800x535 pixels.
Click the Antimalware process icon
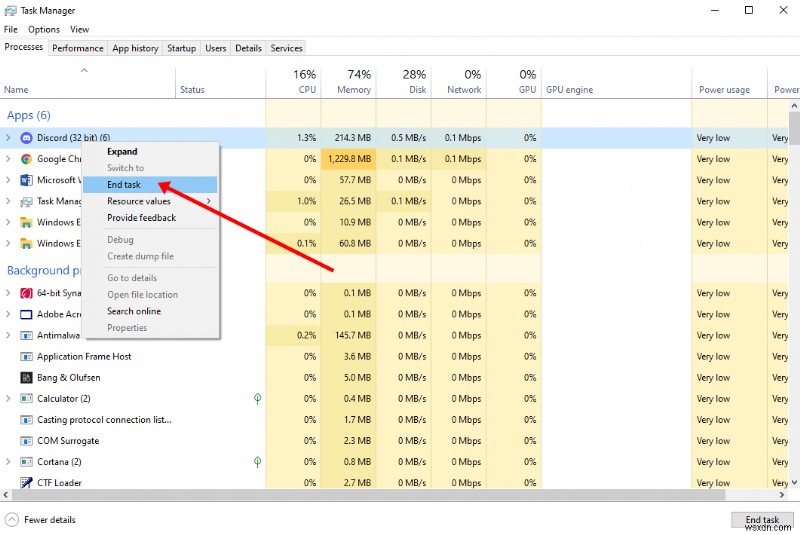[26, 336]
